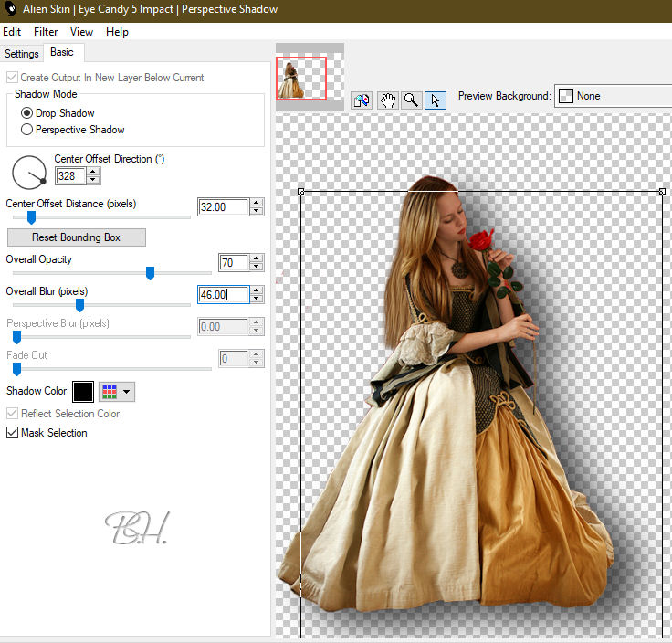
Task: Click the top-right bounding box handle
Action: click(x=662, y=191)
